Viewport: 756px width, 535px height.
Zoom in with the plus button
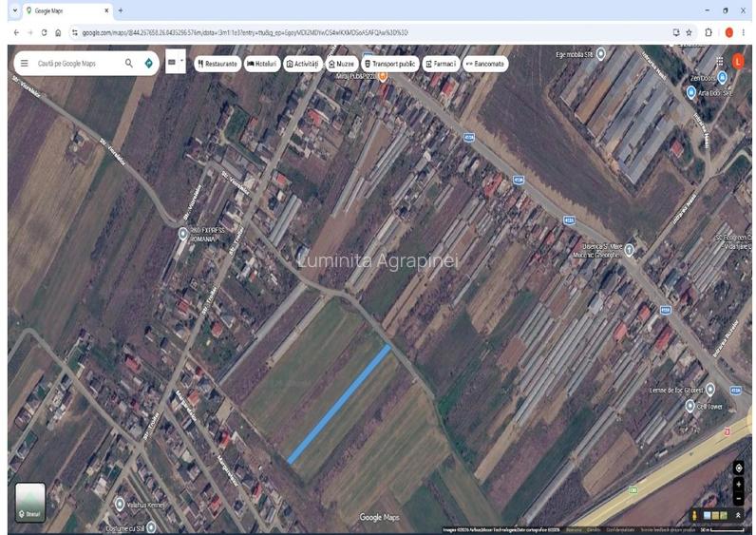point(738,485)
